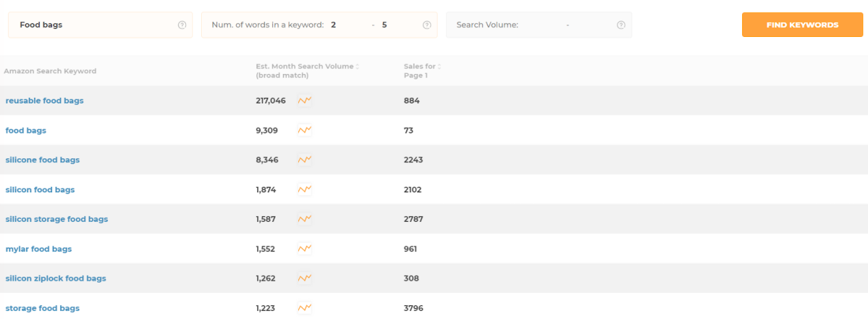868x319 pixels.
Task: Open trend chart for silicone food bags
Action: pyautogui.click(x=304, y=160)
